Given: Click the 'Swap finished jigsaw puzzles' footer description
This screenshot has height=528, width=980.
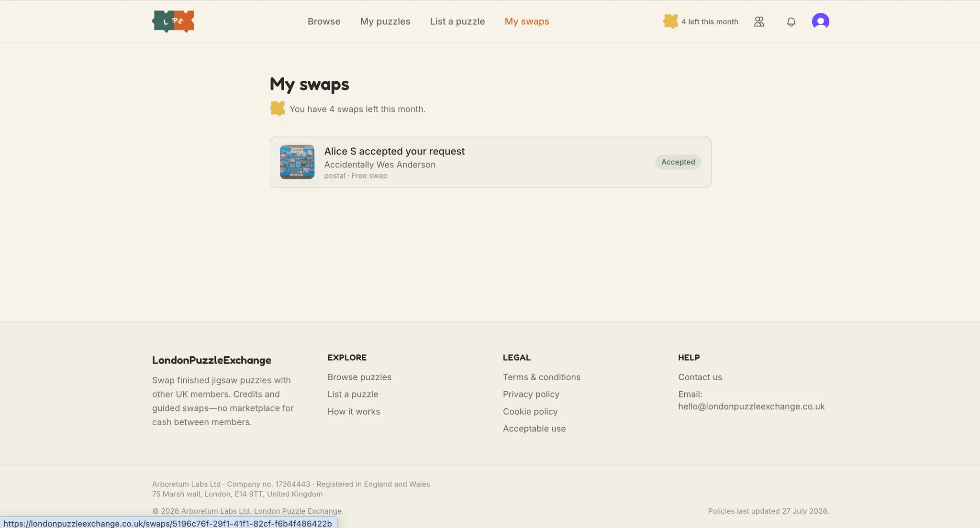Looking at the screenshot, I should 223,401.
